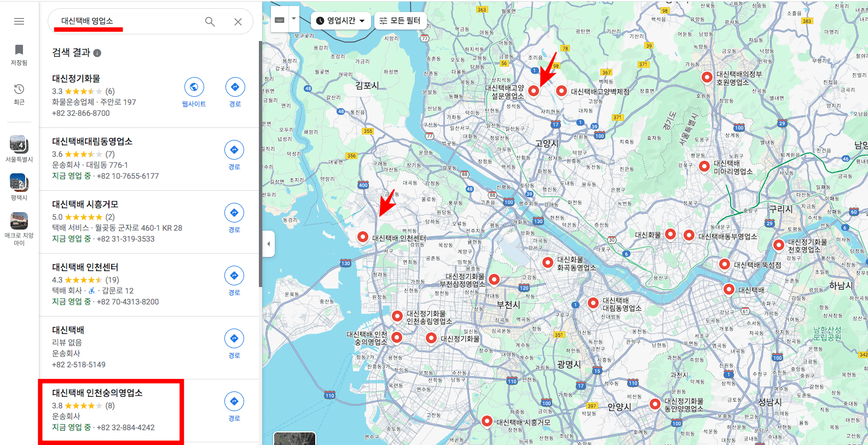Select the 대신정기화물 result title
Screen dimensions: 868x445
pyautogui.click(x=76, y=79)
